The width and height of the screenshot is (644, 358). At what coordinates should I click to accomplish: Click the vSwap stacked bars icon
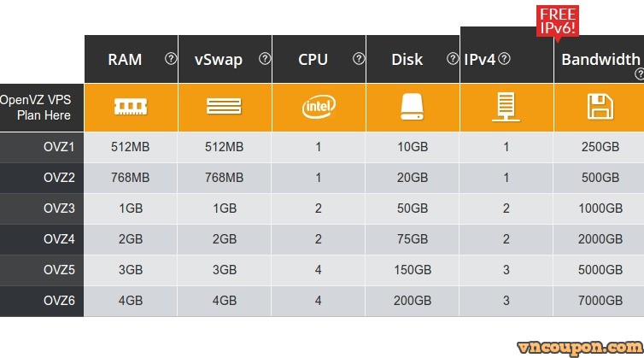click(x=225, y=107)
